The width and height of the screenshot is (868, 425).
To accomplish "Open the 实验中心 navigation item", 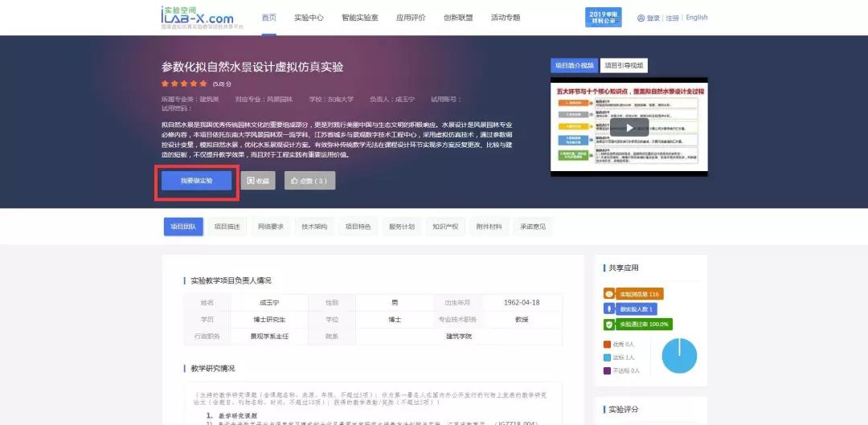I will point(309,17).
